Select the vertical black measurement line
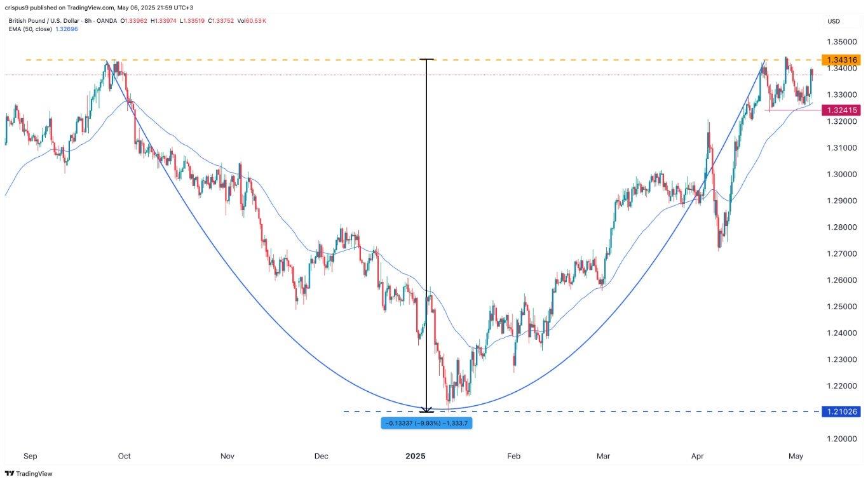Viewport: 868px width, 482px height. [x=426, y=235]
